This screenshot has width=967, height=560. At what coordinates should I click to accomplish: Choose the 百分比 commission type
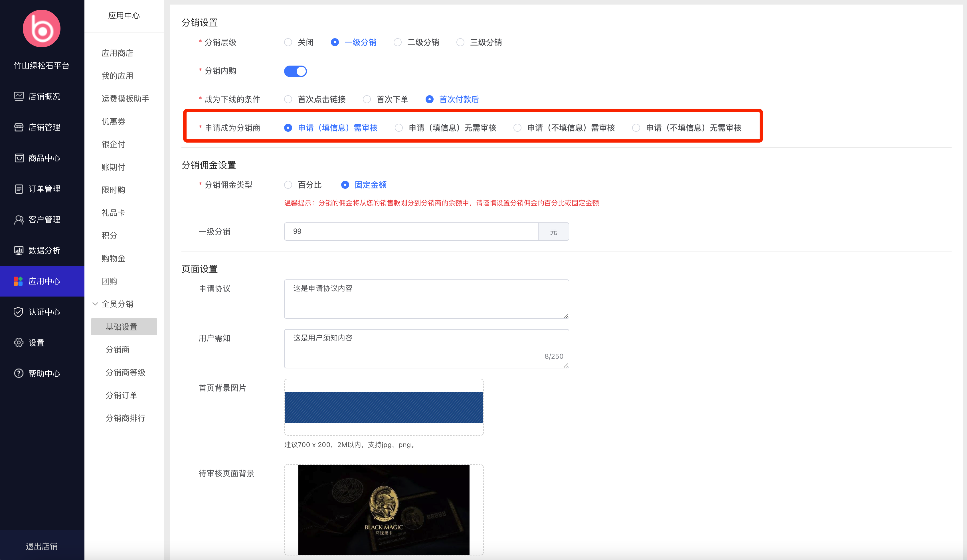click(x=288, y=185)
